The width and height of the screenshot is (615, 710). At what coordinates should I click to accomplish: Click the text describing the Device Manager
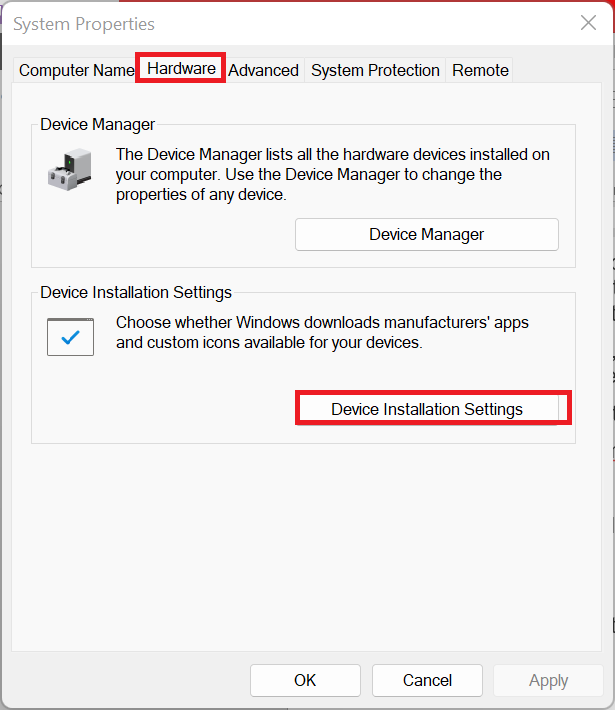(x=332, y=174)
